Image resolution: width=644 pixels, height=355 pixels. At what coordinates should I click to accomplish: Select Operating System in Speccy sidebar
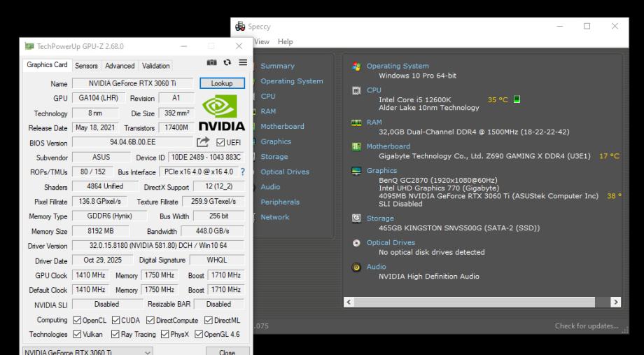[292, 81]
